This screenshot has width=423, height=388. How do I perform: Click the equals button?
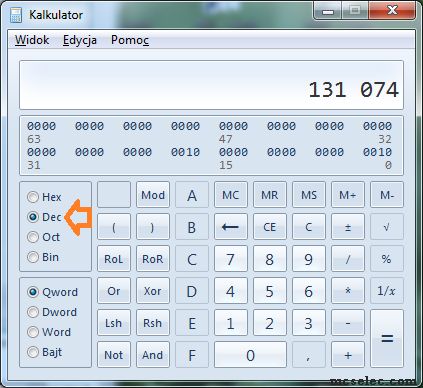tap(387, 339)
